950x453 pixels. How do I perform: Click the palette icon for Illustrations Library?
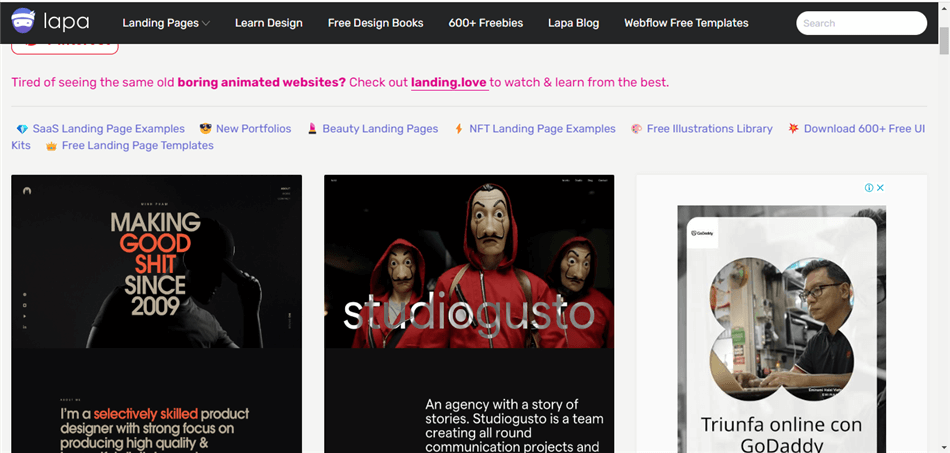pyautogui.click(x=636, y=129)
